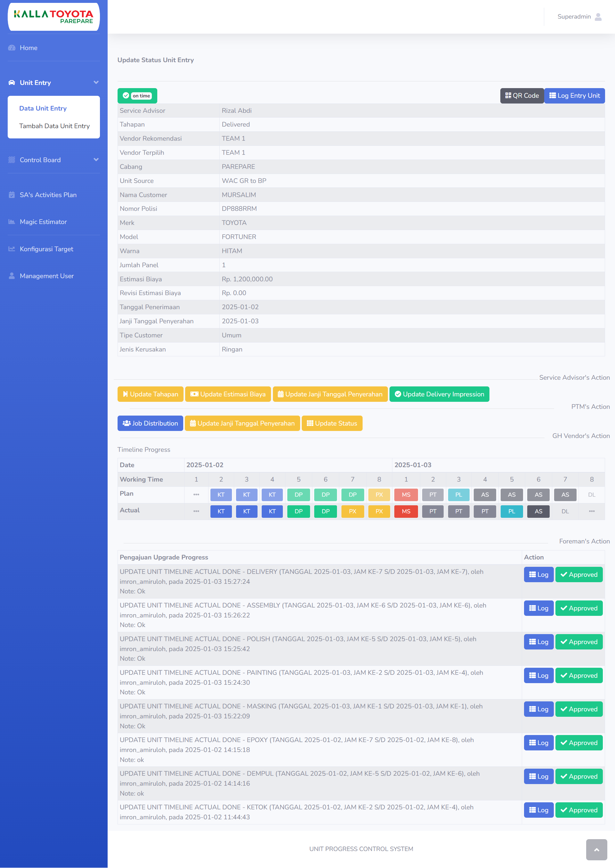Select Tambah Data Unit Entry menu item
Image resolution: width=615 pixels, height=868 pixels.
point(54,126)
